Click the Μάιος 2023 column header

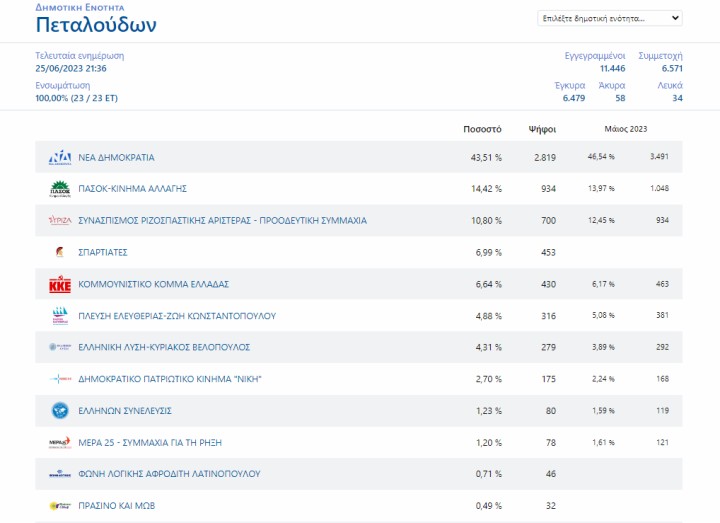pyautogui.click(x=626, y=129)
